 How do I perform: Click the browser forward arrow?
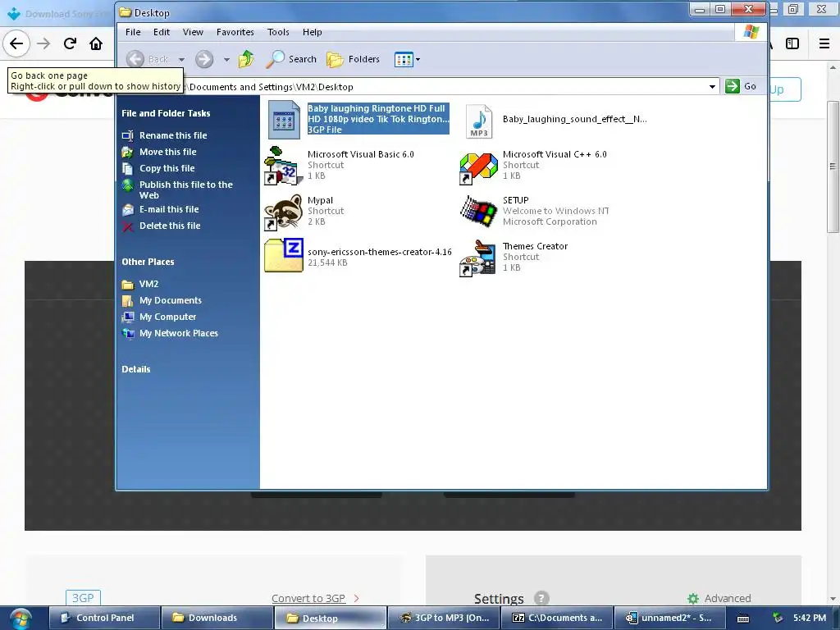click(x=43, y=43)
